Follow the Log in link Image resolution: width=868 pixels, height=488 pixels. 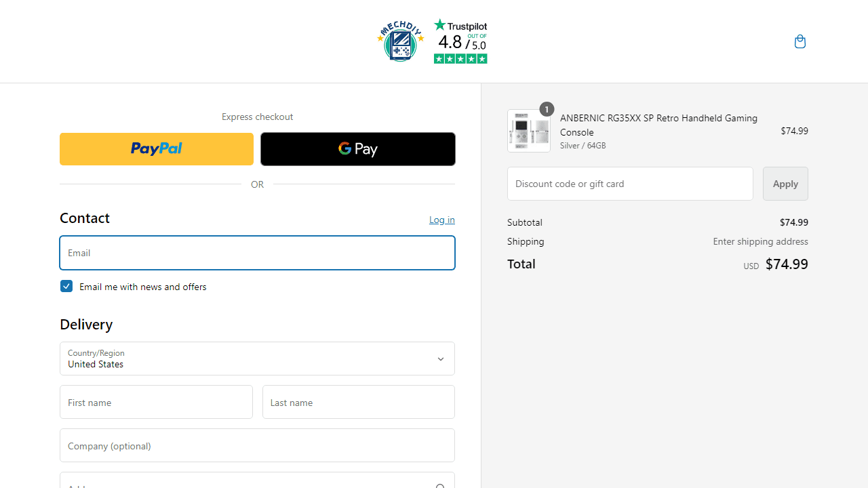(442, 220)
